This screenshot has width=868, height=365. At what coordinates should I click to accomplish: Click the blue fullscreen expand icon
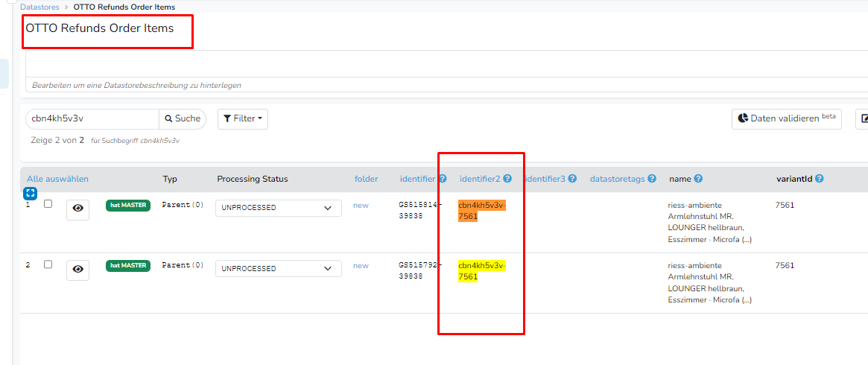(30, 193)
